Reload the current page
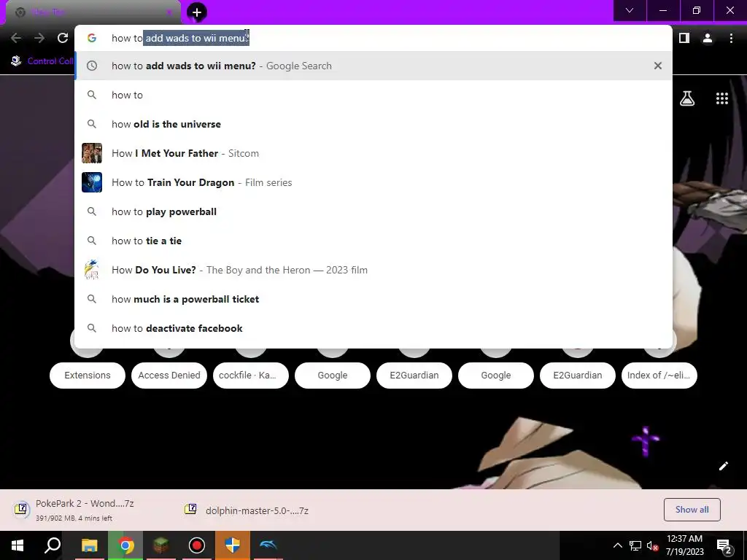This screenshot has height=560, width=747. click(63, 38)
